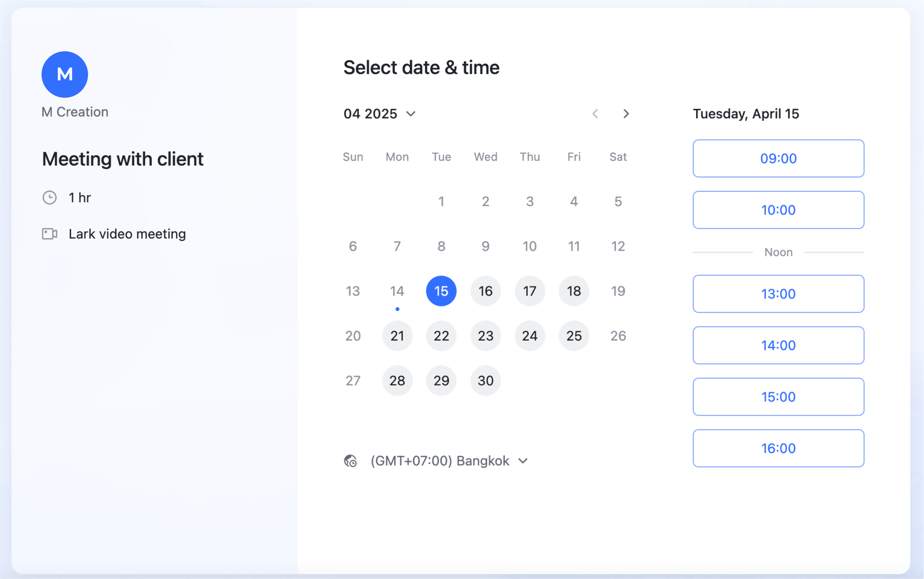Click the selected date 15
This screenshot has width=924, height=579.
(441, 291)
